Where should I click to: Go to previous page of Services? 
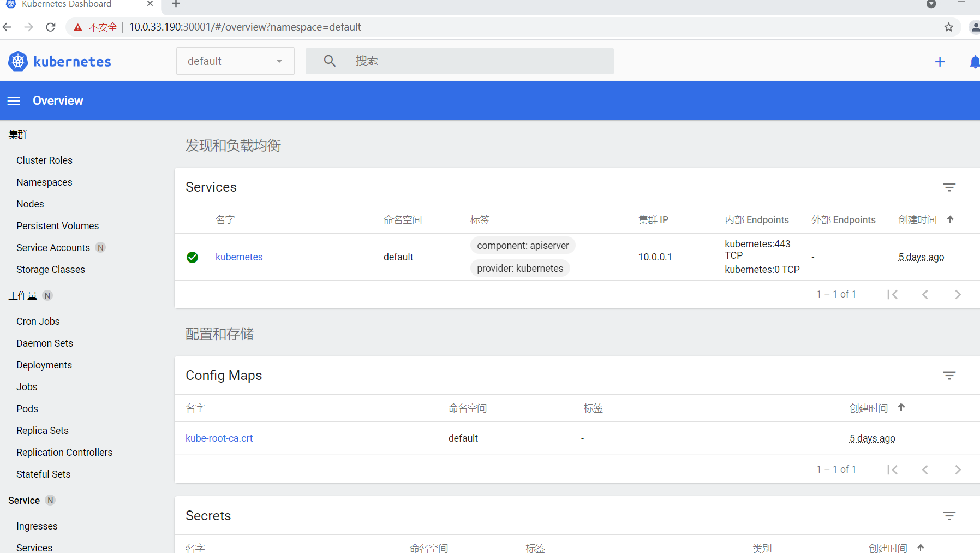point(925,294)
